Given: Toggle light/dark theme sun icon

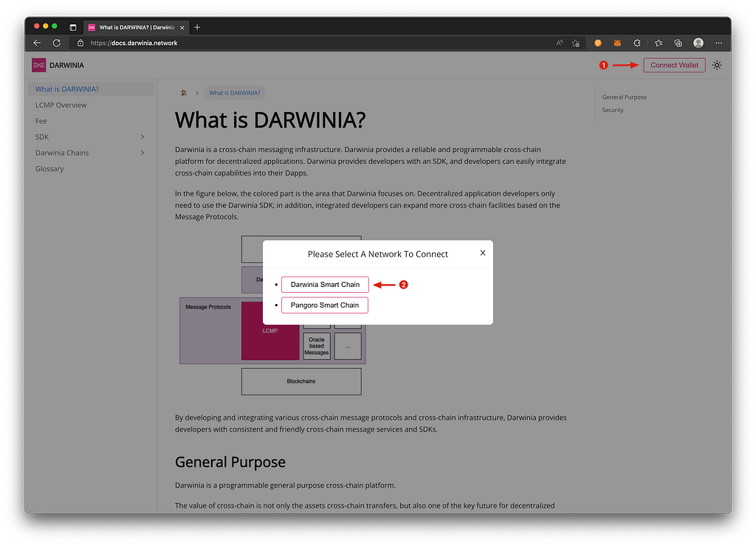Looking at the screenshot, I should click(717, 65).
